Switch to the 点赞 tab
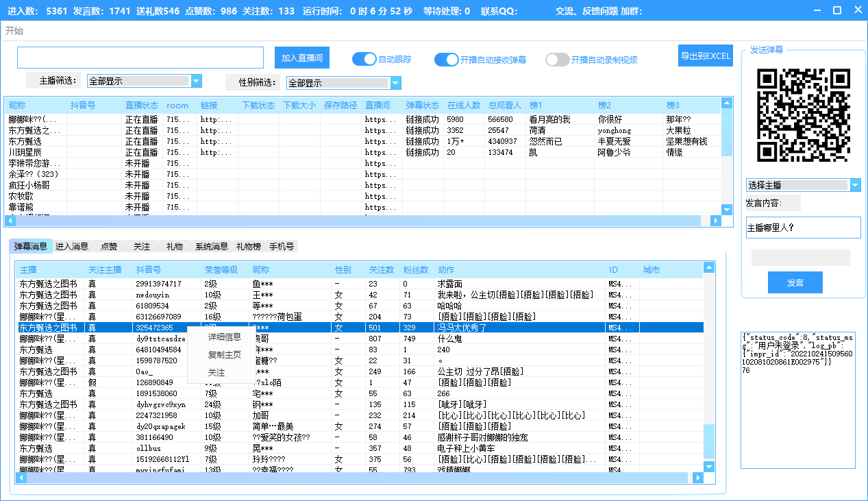Image resolution: width=868 pixels, height=501 pixels. tap(109, 246)
